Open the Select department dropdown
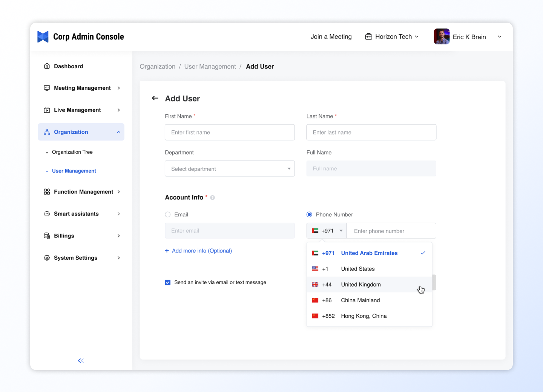Viewport: 543px width, 392px height. click(230, 169)
